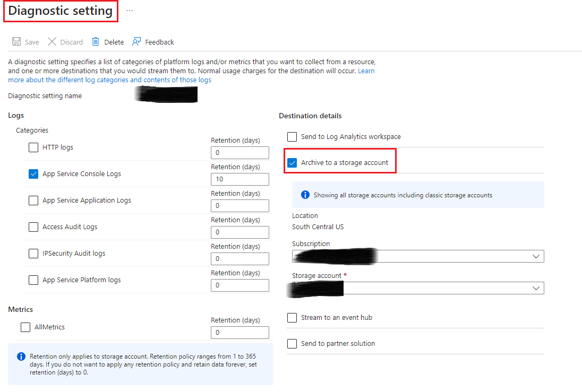582x392 pixels.
Task: Enable the HTTP logs checkbox
Action: pos(33,147)
